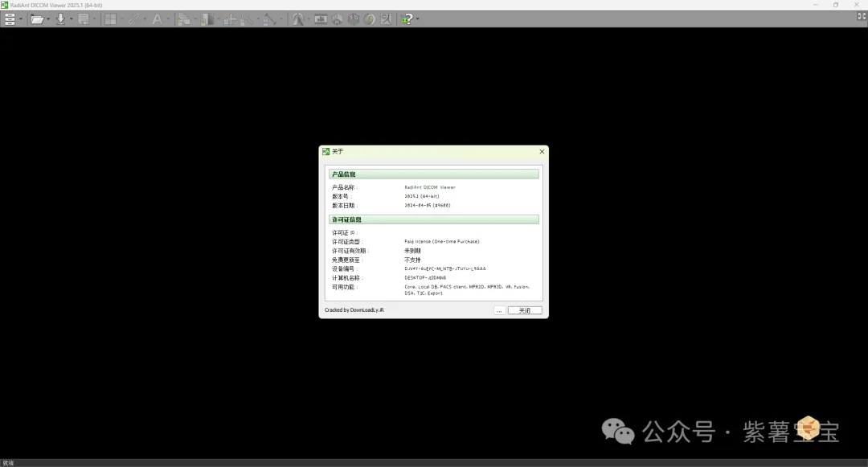Image resolution: width=868 pixels, height=467 pixels.
Task: Close the 关于 dialog with its X button
Action: [x=542, y=151]
